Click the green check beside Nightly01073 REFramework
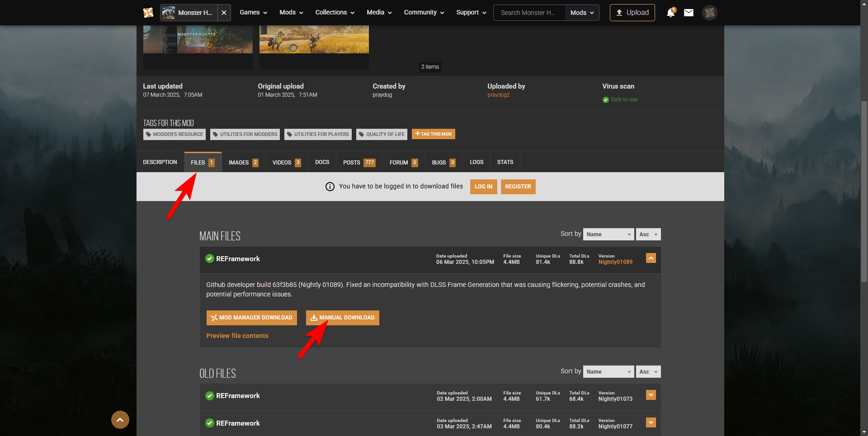 [210, 396]
